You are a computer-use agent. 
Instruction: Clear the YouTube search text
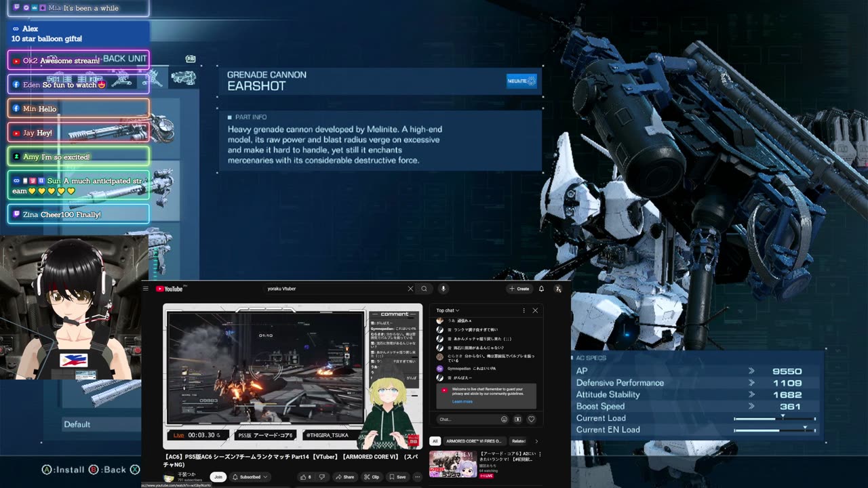point(410,289)
